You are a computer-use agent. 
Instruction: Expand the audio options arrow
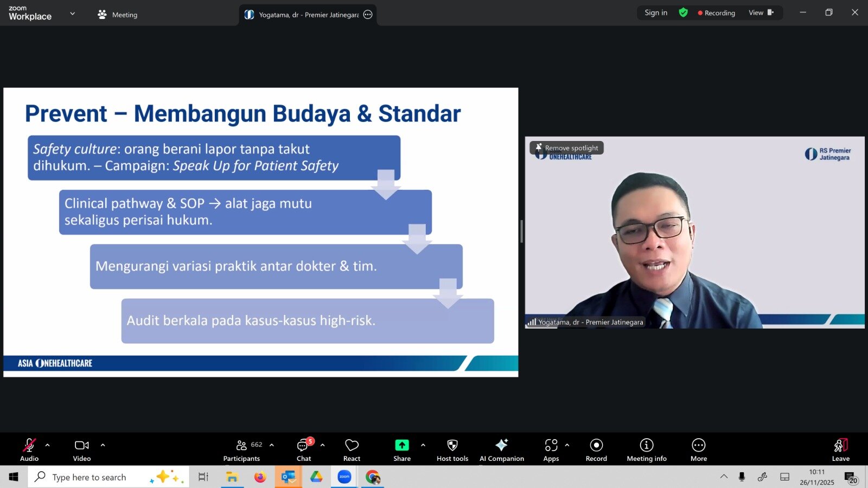[x=48, y=445]
